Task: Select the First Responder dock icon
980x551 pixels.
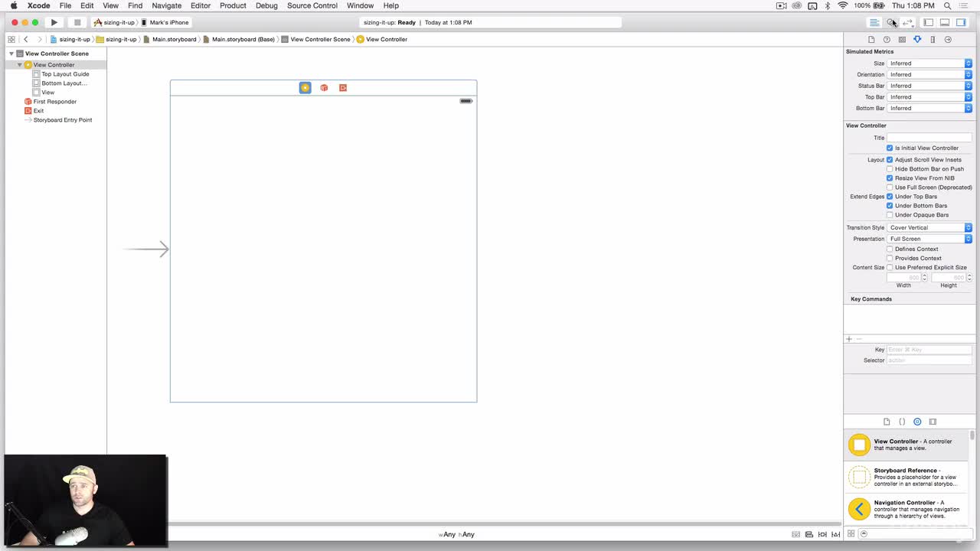Action: click(x=324, y=88)
